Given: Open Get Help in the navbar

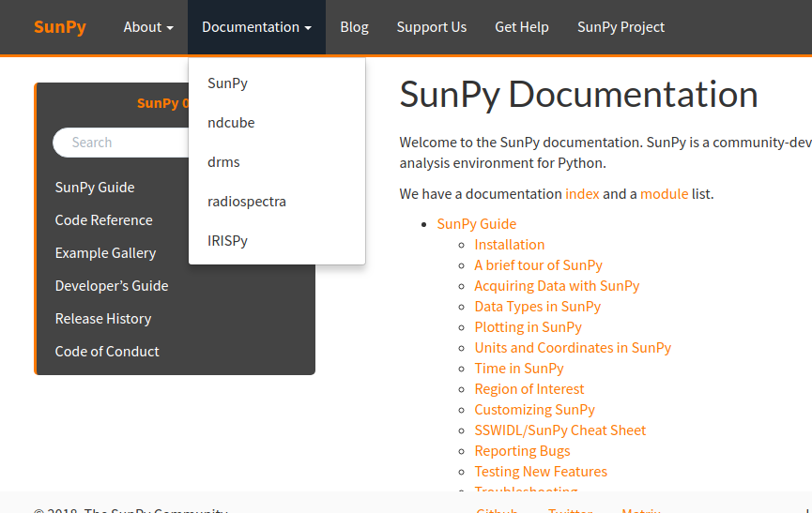Looking at the screenshot, I should [x=522, y=27].
